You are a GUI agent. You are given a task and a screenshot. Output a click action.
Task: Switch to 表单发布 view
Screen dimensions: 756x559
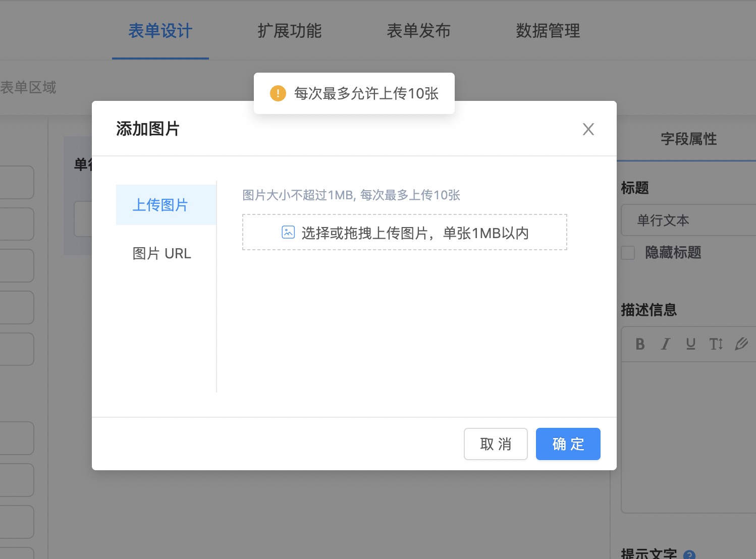(x=419, y=31)
